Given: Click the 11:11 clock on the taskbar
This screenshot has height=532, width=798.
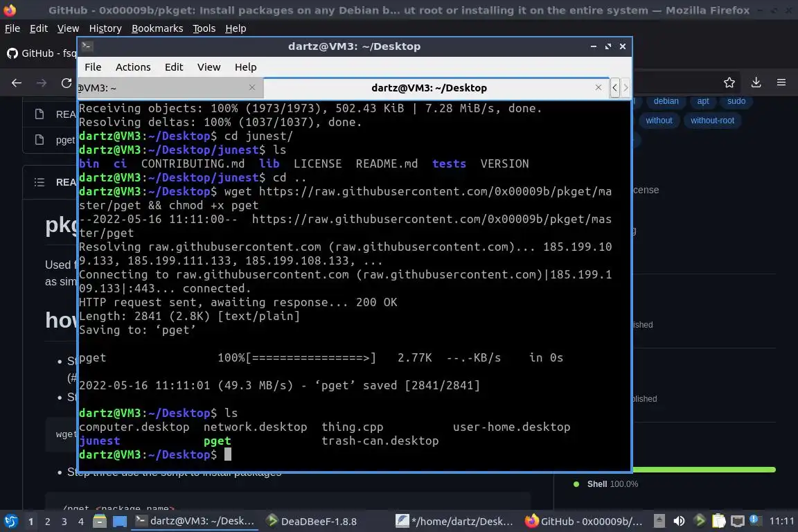Looking at the screenshot, I should pyautogui.click(x=781, y=521).
